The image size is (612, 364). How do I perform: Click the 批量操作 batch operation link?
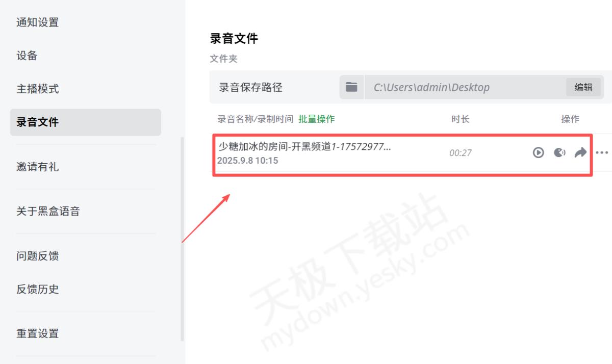tap(316, 119)
